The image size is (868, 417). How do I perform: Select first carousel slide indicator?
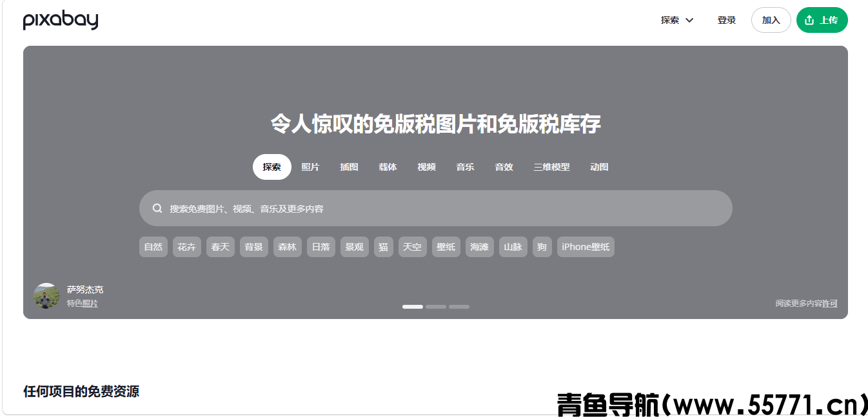coord(413,307)
